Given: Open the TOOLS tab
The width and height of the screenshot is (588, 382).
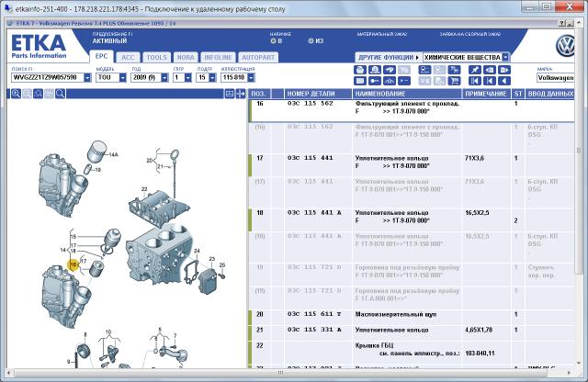Looking at the screenshot, I should (157, 57).
